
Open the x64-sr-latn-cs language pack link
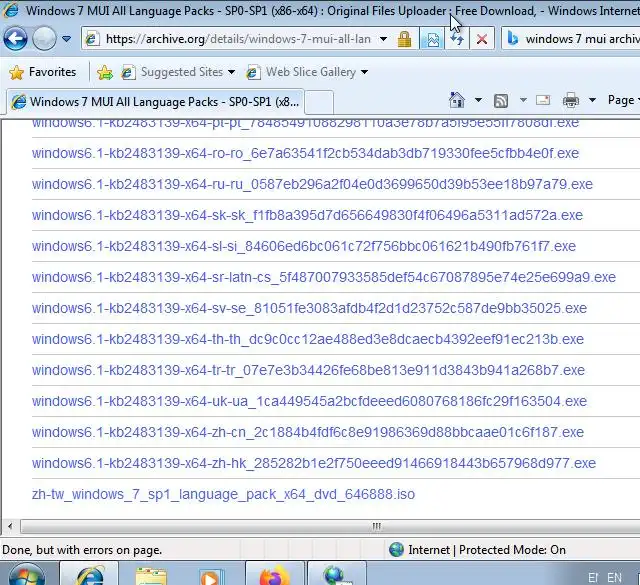tap(324, 277)
